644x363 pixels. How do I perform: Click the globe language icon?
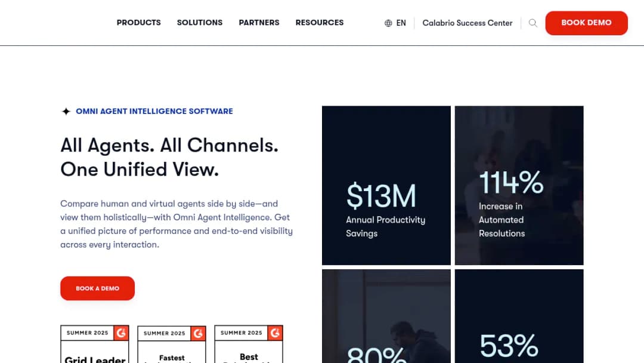coord(388,23)
